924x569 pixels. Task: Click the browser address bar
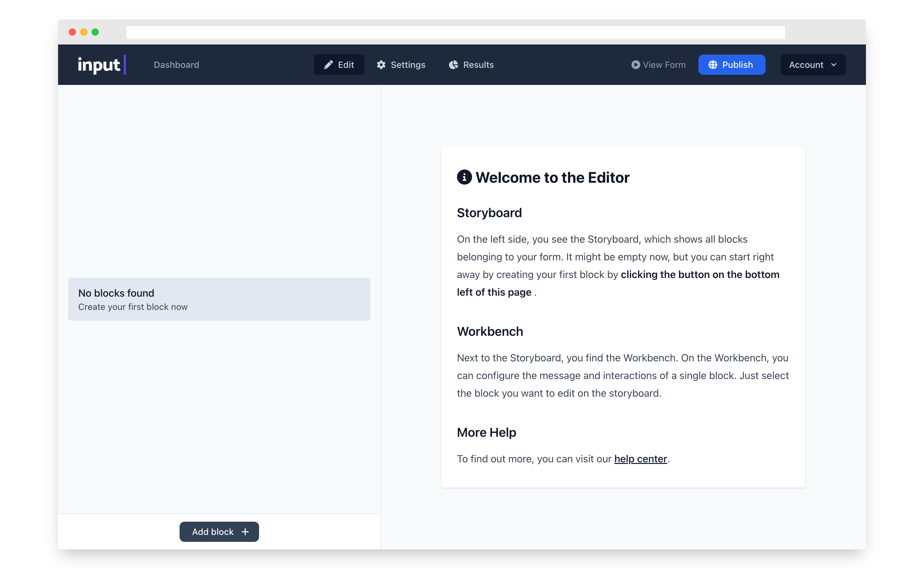[x=455, y=33]
